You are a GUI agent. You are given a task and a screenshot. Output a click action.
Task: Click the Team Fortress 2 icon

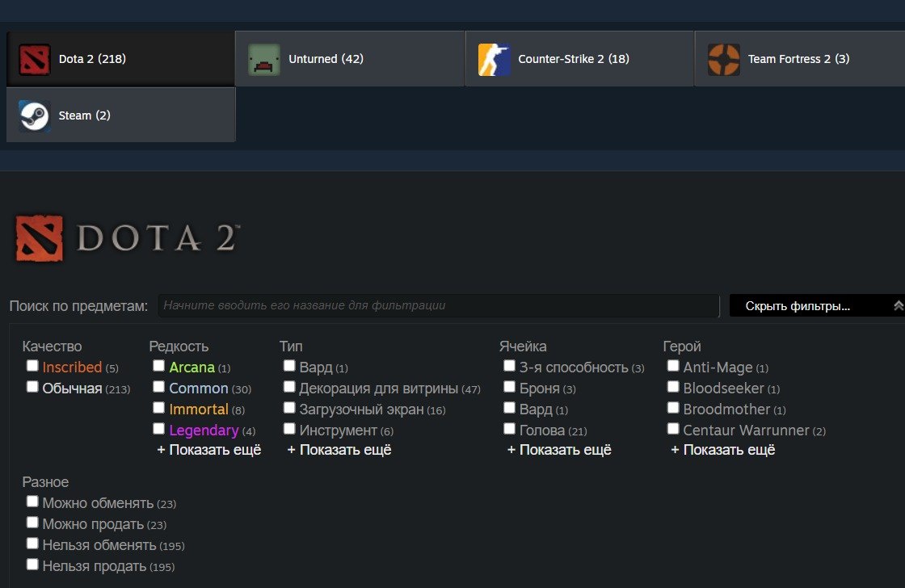(x=724, y=60)
